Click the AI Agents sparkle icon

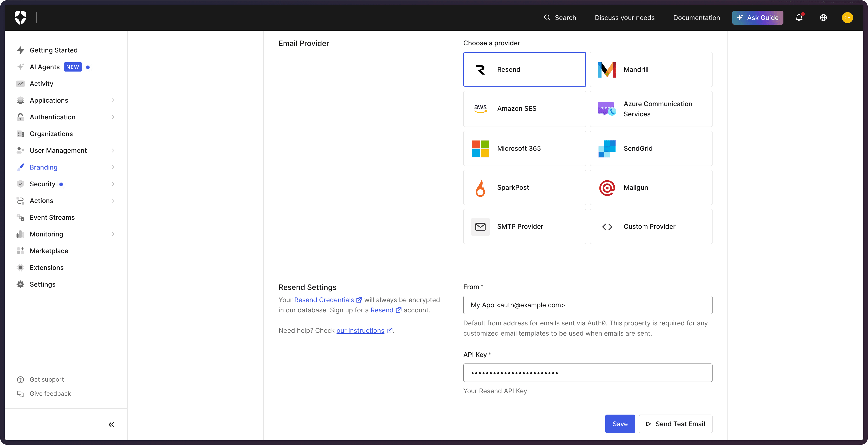click(x=20, y=67)
